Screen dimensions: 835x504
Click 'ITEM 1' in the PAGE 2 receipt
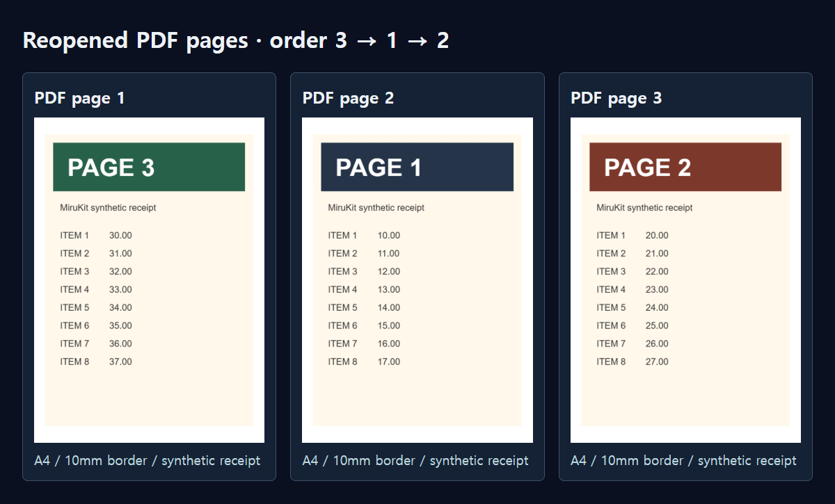611,236
